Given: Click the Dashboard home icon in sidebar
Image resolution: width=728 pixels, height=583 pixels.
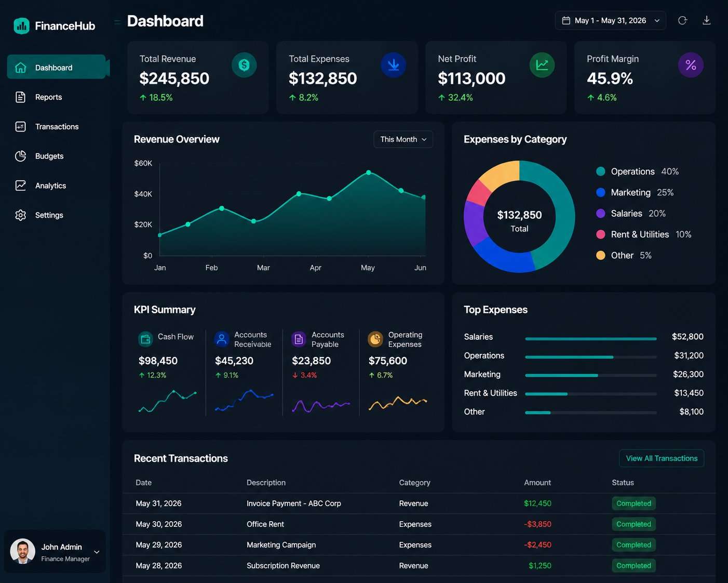Looking at the screenshot, I should click(21, 68).
